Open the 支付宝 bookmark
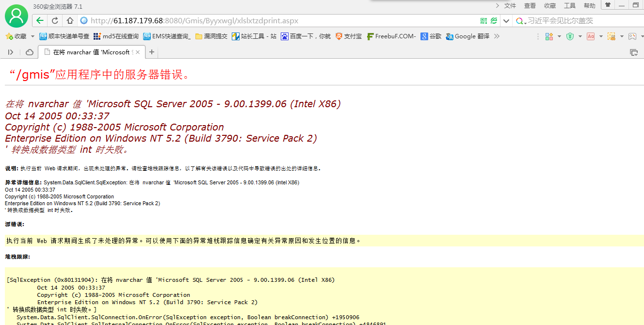644x325 pixels. click(x=348, y=36)
